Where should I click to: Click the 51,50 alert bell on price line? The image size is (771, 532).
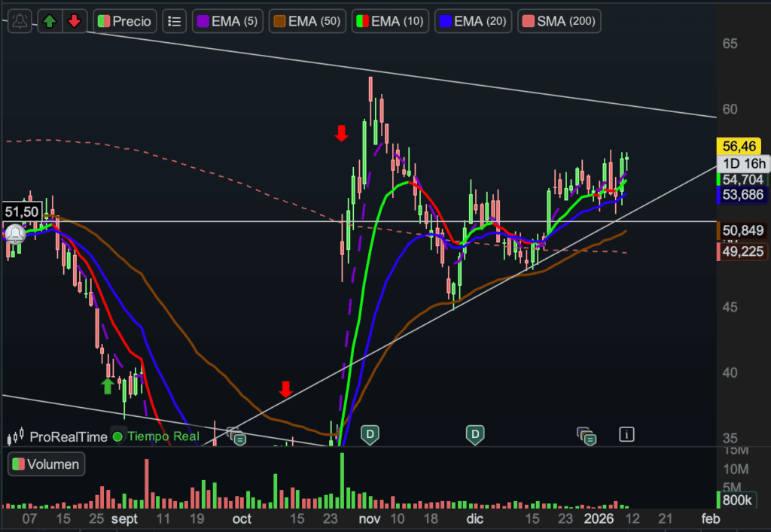click(14, 233)
